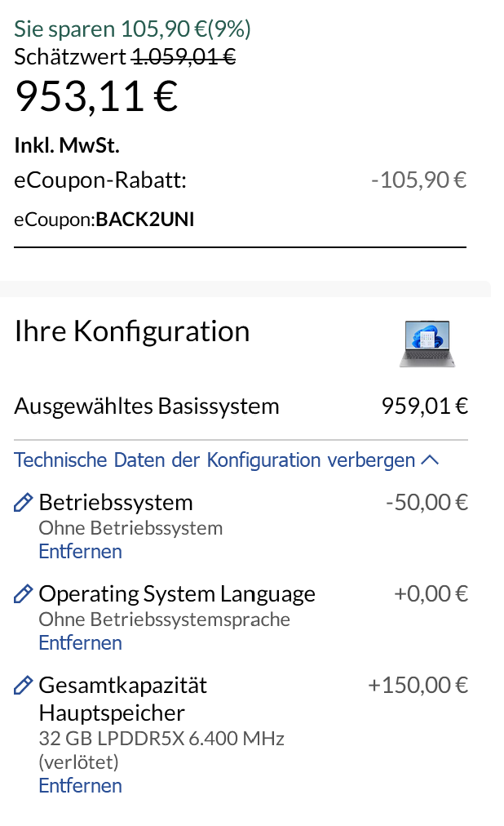Select the Operating System Language heading
This screenshot has height=826, width=504.
pyautogui.click(x=177, y=593)
